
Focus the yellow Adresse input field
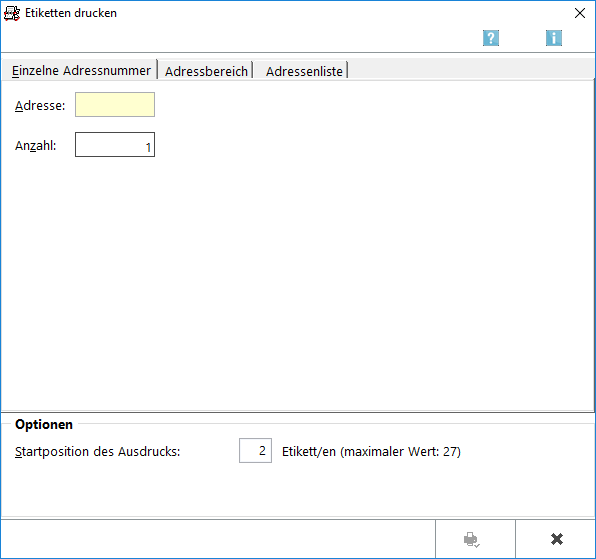(x=115, y=105)
